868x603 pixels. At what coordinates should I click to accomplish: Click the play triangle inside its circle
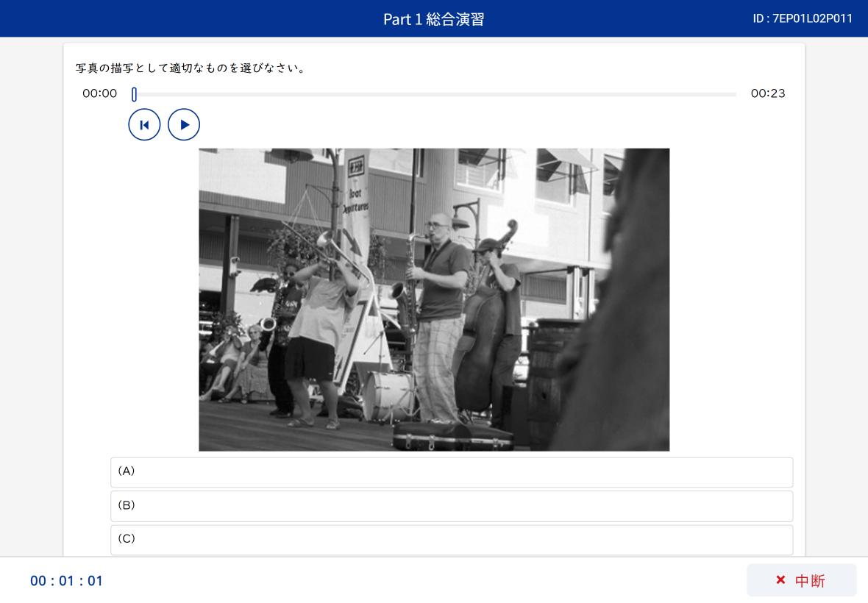[184, 124]
